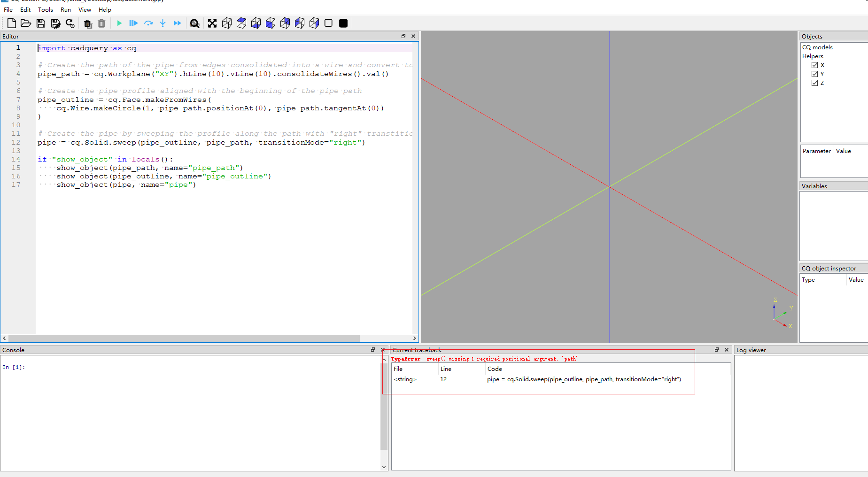Select the traceback row for line 12
Image resolution: width=868 pixels, height=477 pixels.
click(561, 379)
